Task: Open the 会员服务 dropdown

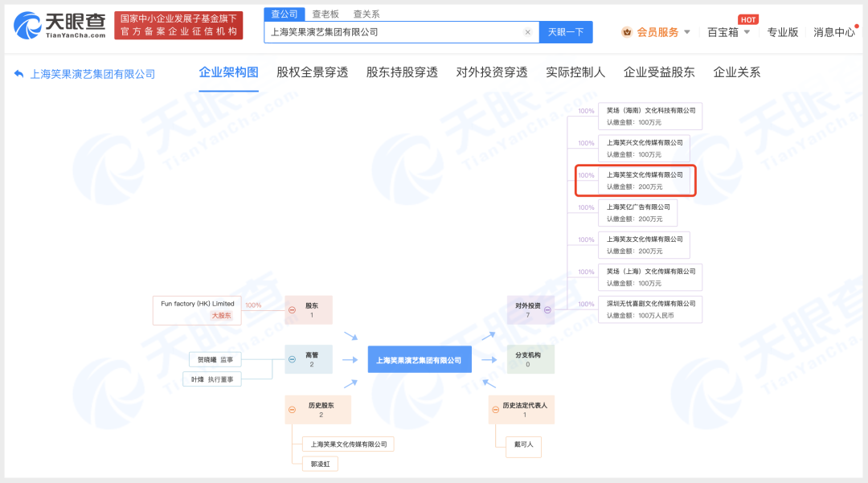Action: point(663,32)
